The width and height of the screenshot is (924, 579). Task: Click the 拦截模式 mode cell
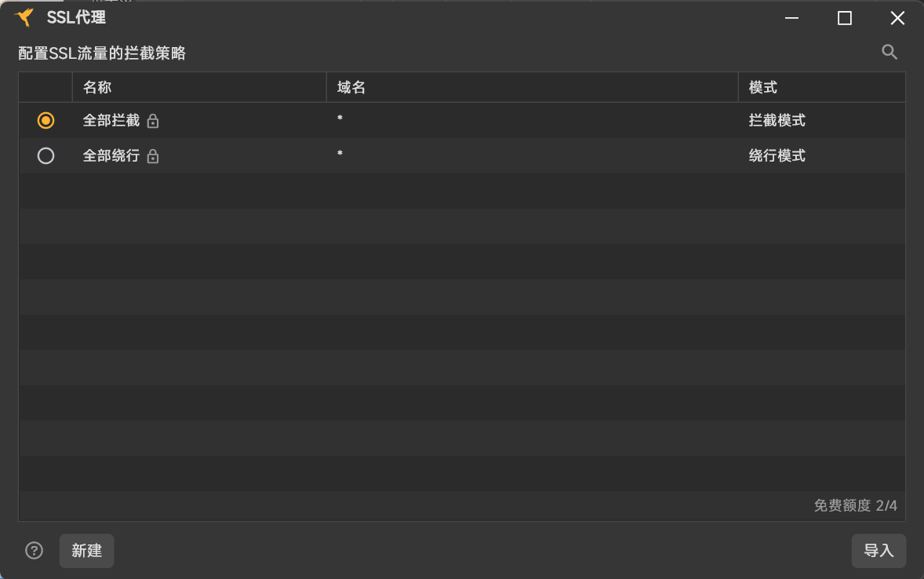(777, 121)
